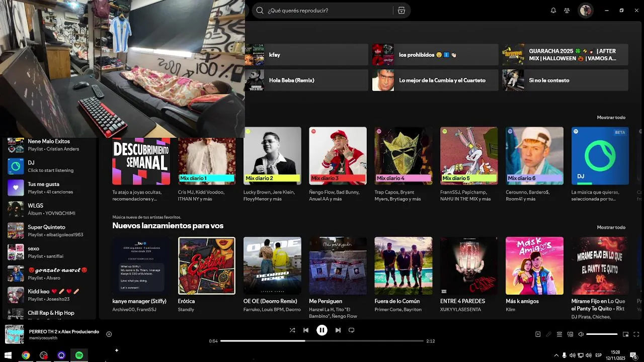This screenshot has height=362, width=644.
Task: Open Mix diario 6 cover
Action: [534, 156]
